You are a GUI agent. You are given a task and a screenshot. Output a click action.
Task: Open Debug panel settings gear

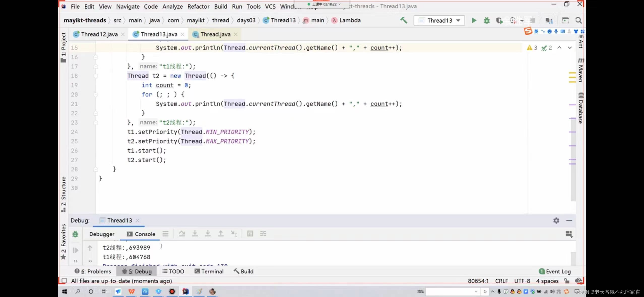[x=556, y=221]
